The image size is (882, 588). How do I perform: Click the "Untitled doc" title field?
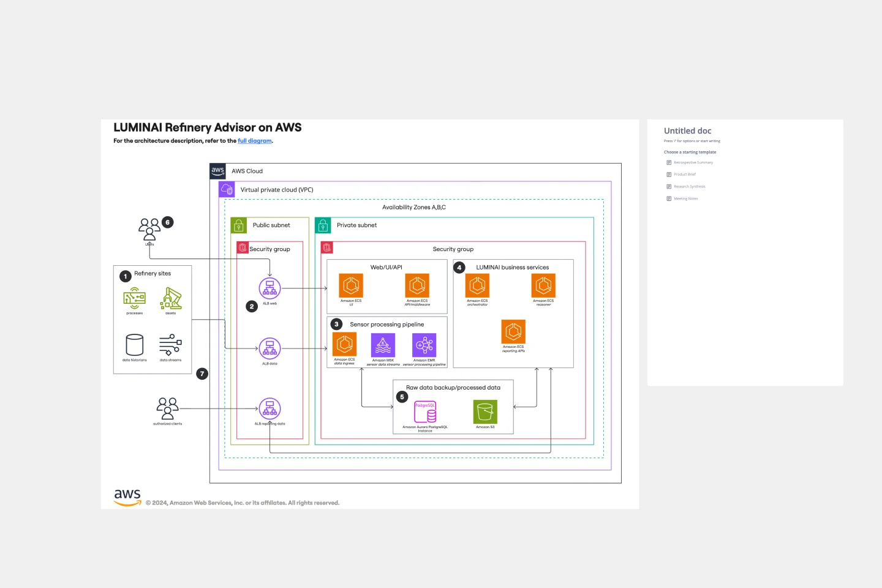pos(688,131)
